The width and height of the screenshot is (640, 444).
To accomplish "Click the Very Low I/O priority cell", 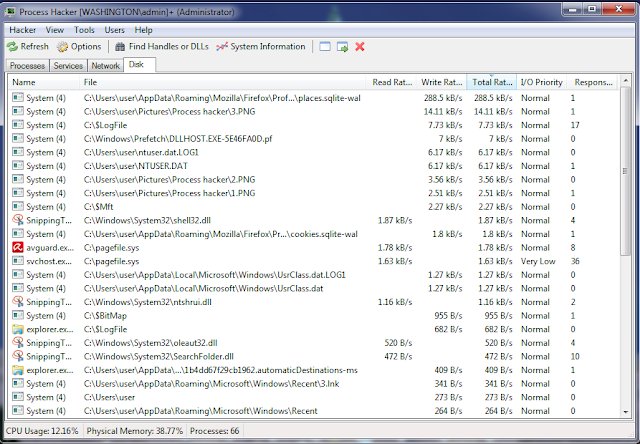I will pos(538,261).
